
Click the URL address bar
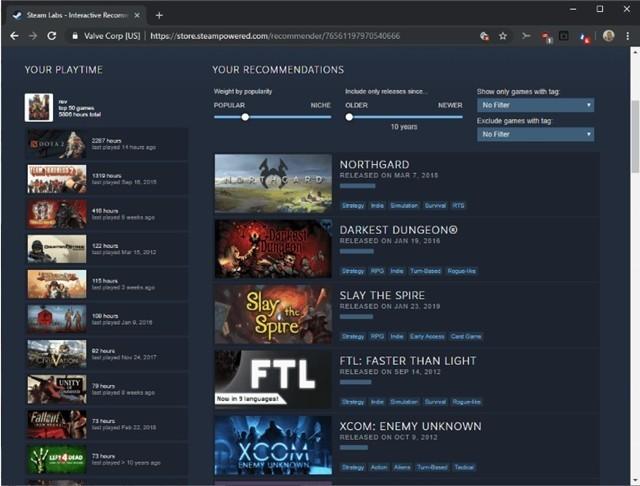(274, 36)
